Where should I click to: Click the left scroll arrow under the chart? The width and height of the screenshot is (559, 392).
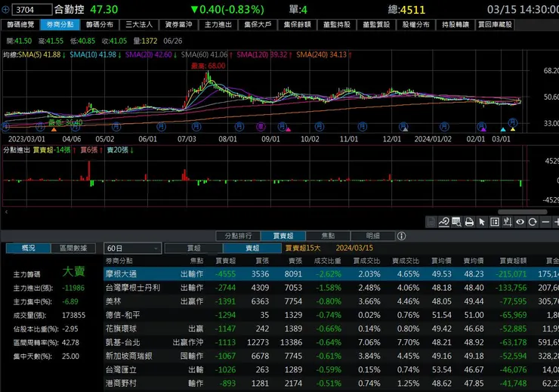6,212
